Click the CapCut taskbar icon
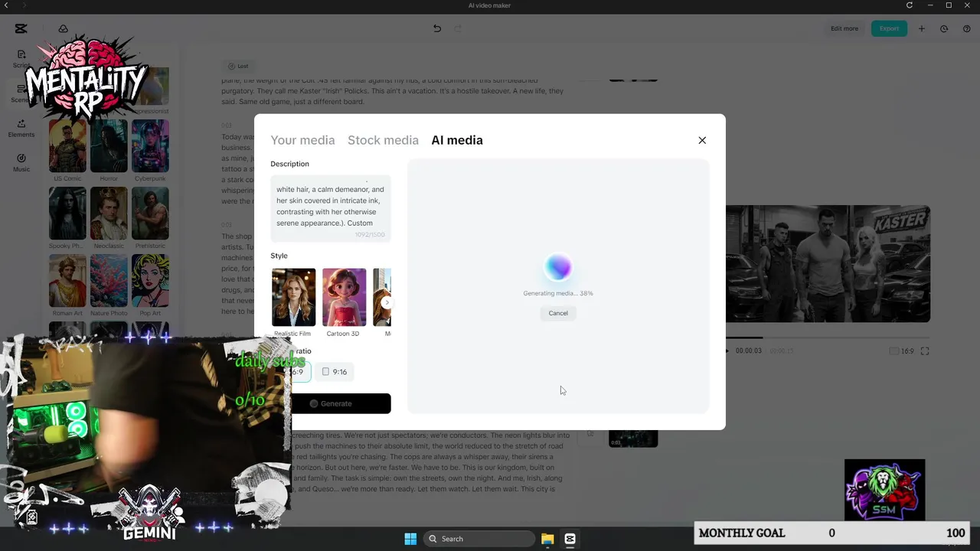 [x=570, y=539]
